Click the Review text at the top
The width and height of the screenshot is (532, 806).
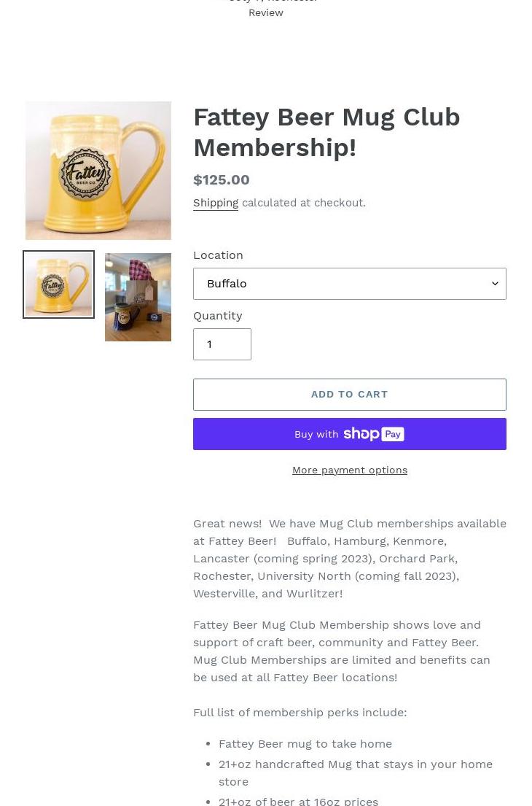pyautogui.click(x=266, y=12)
